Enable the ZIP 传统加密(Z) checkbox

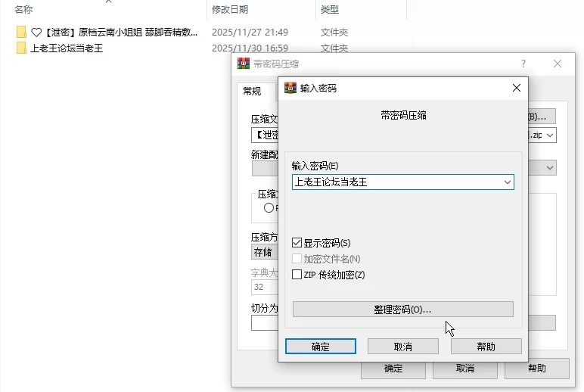click(x=297, y=275)
